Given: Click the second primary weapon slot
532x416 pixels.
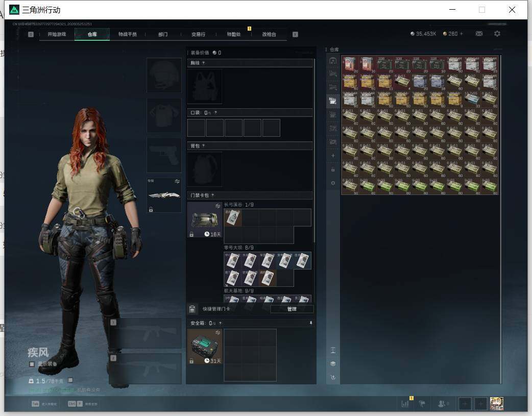Looking at the screenshot, I should pyautogui.click(x=146, y=369).
